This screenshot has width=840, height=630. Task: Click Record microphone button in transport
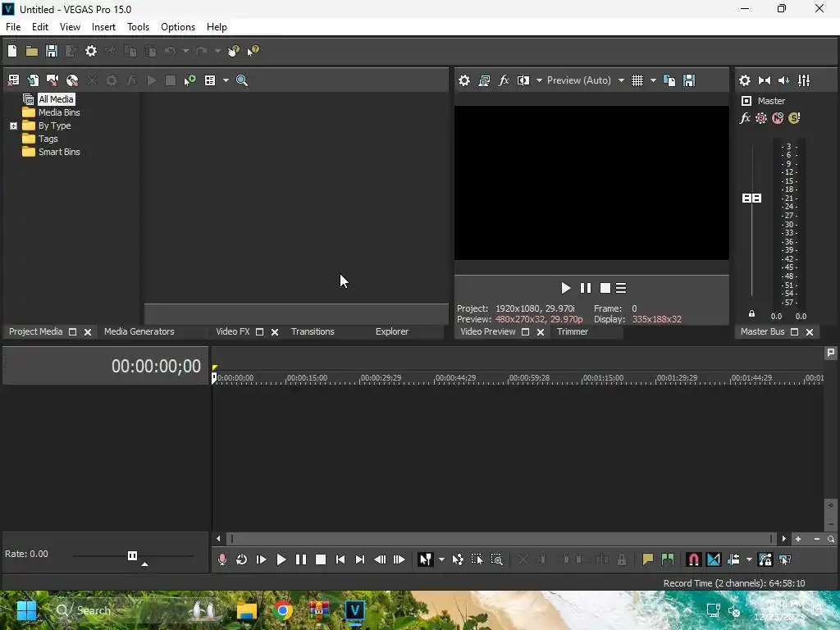pyautogui.click(x=221, y=559)
